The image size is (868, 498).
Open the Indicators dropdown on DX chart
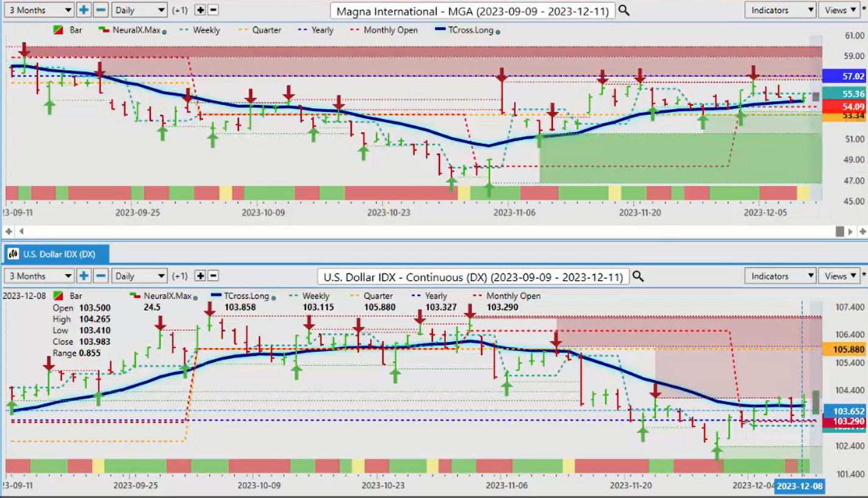[780, 276]
